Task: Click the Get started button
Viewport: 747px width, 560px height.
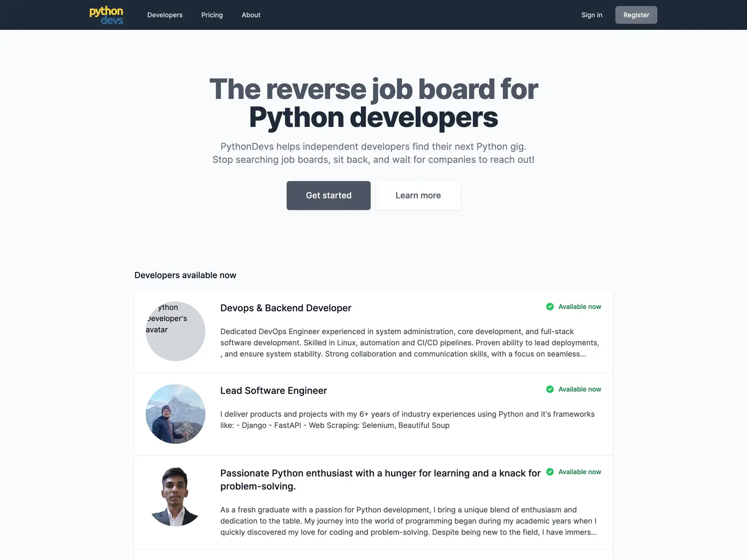Action: [329, 196]
